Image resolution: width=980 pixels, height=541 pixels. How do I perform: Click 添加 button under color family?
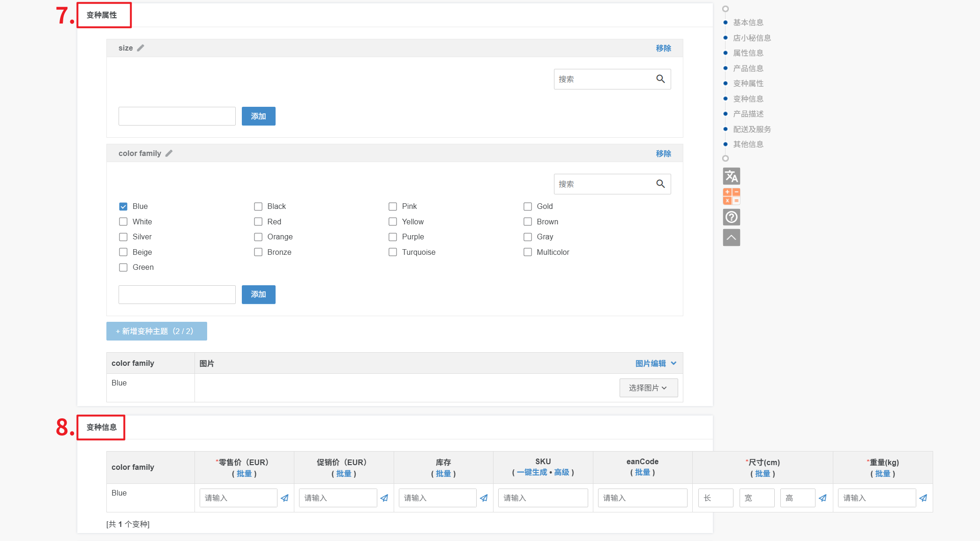tap(258, 295)
